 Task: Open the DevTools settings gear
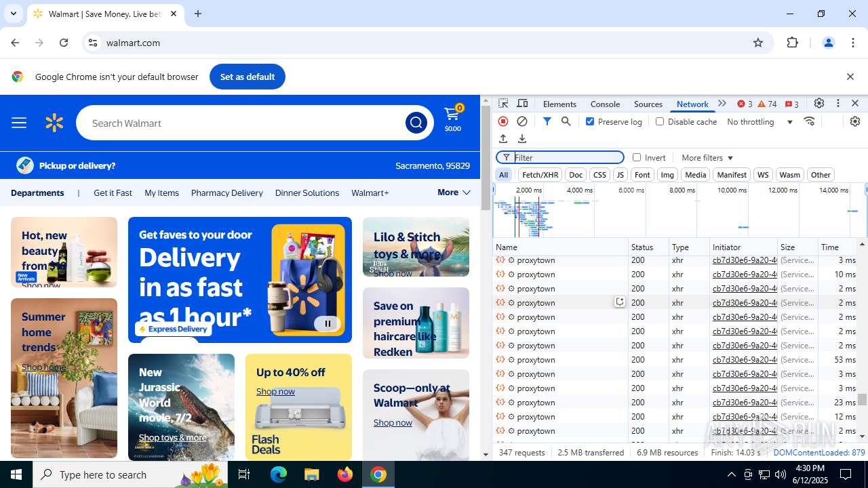819,104
